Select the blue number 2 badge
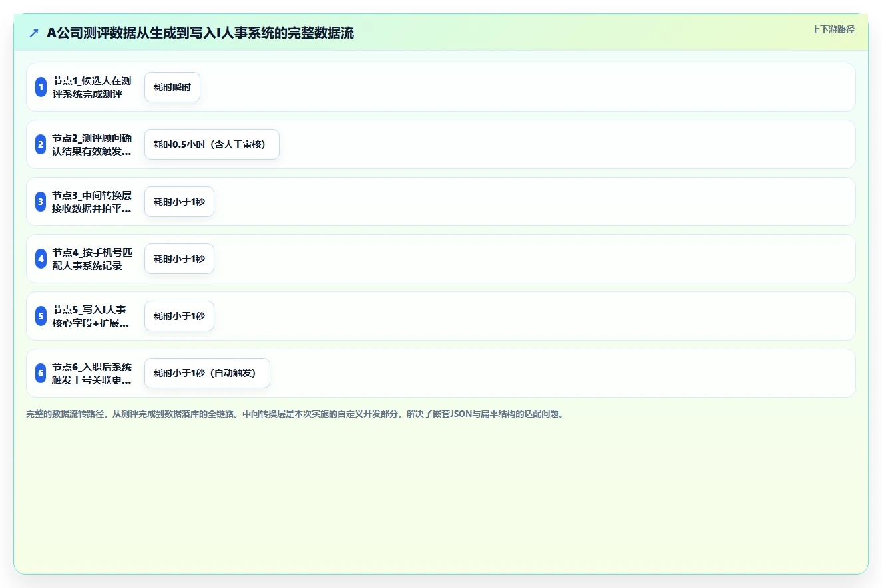The width and height of the screenshot is (882, 588). point(41,144)
